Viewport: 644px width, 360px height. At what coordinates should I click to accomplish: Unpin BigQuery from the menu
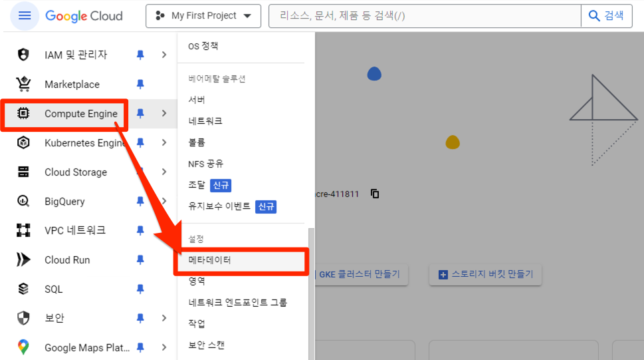140,201
